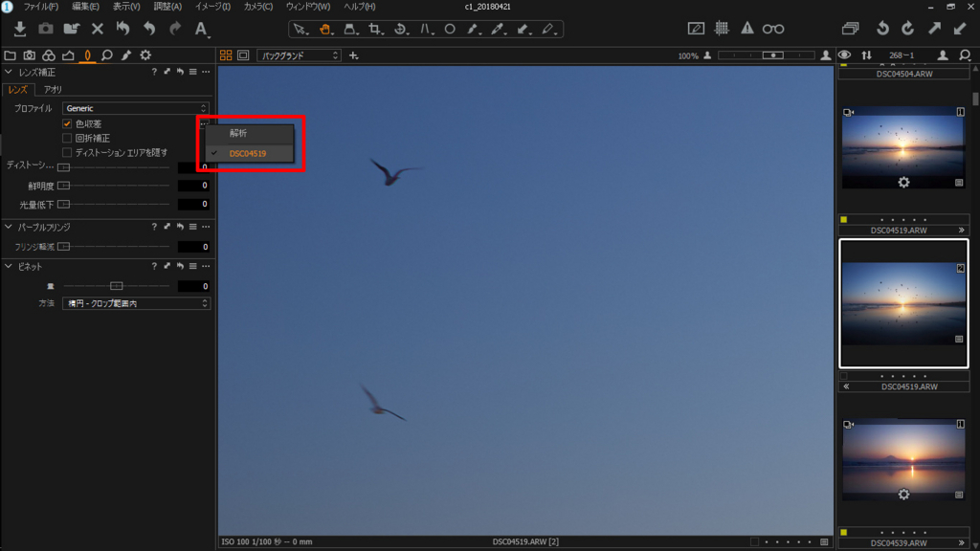980x551 pixels.
Task: Select the Spot removal circle tool
Action: pyautogui.click(x=450, y=30)
